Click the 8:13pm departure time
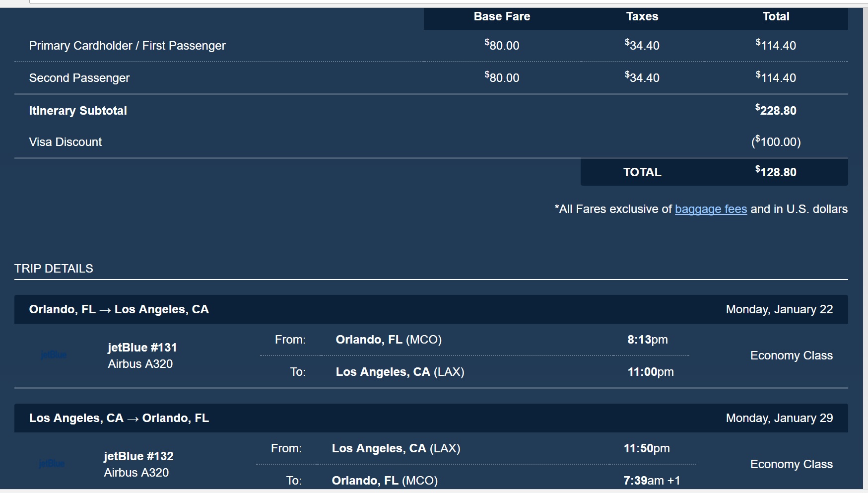Viewport: 868px width, 493px height. click(x=648, y=340)
